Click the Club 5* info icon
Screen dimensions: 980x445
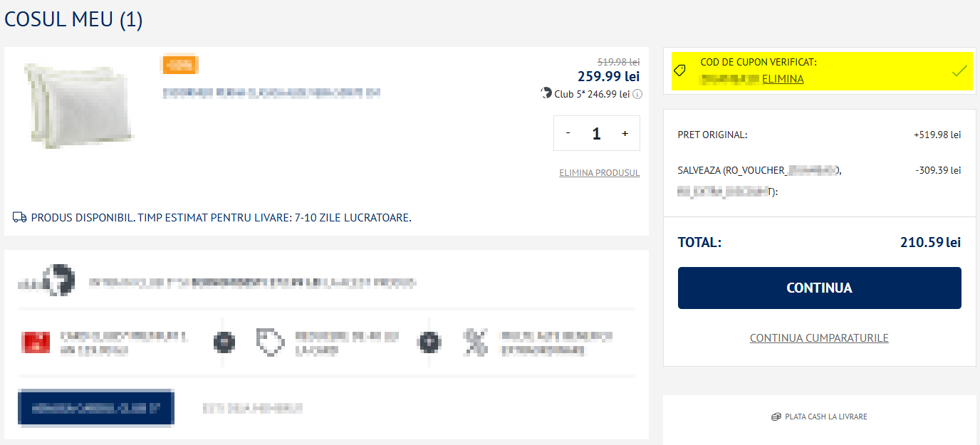[637, 94]
